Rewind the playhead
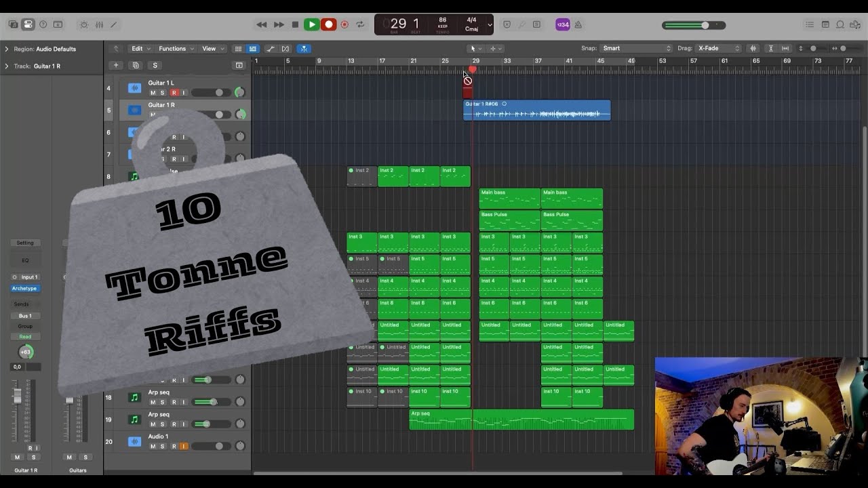868x488 pixels. 261,24
